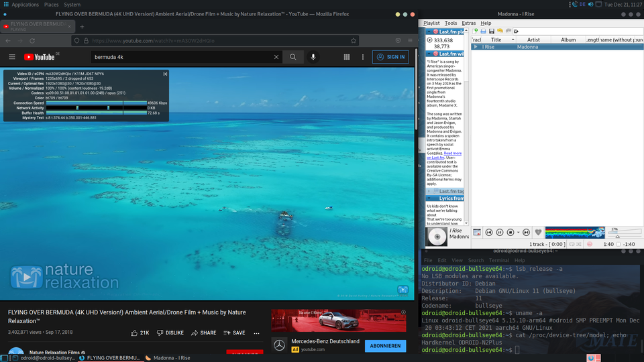Skip to previous track in Clementine

[x=489, y=233]
